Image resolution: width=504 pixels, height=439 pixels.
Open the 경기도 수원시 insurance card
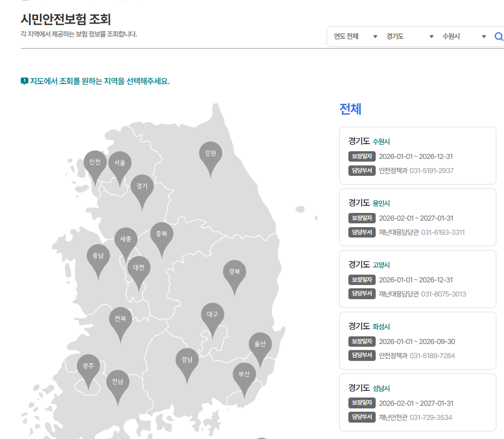point(418,156)
